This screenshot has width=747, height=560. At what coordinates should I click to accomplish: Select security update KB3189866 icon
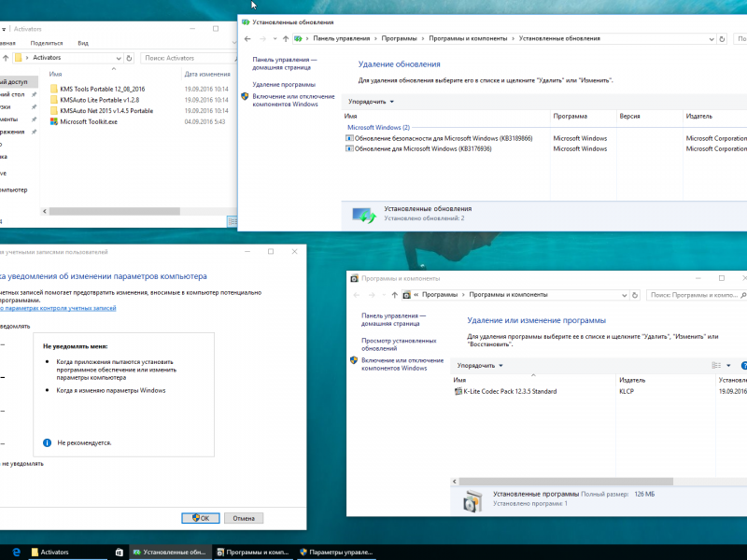(349, 138)
